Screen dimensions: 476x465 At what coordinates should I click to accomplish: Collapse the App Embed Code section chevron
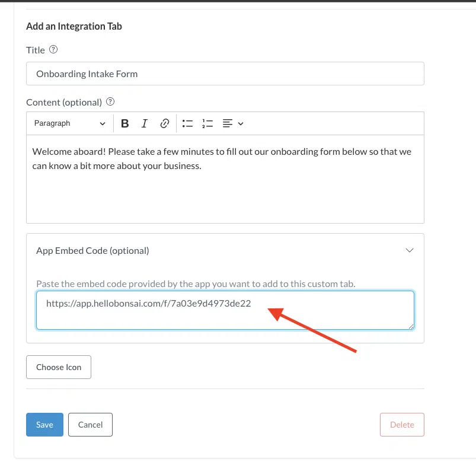click(x=409, y=250)
